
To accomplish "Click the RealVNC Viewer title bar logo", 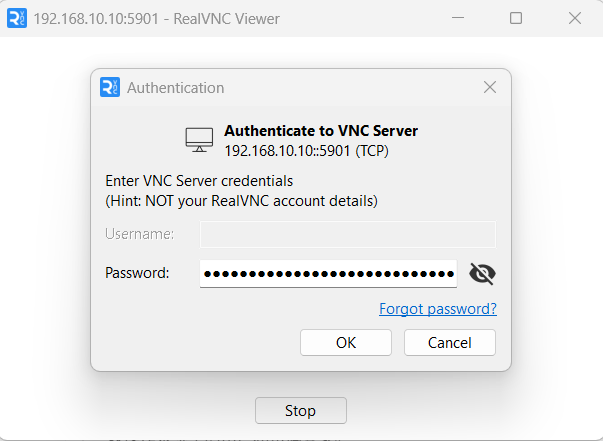I will point(17,18).
